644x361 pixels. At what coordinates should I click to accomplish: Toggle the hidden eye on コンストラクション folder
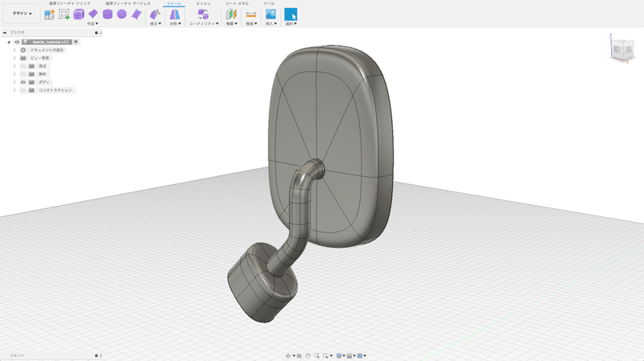tap(23, 90)
